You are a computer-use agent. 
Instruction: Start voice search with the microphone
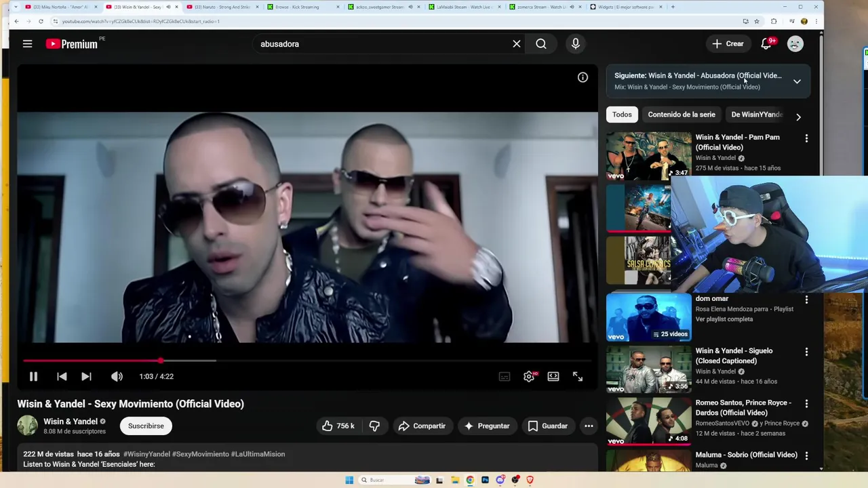pos(576,44)
